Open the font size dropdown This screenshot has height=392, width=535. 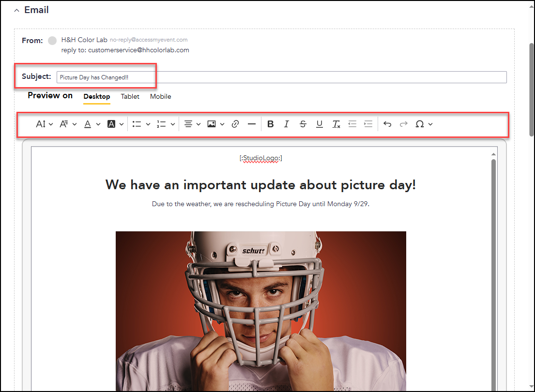click(45, 124)
